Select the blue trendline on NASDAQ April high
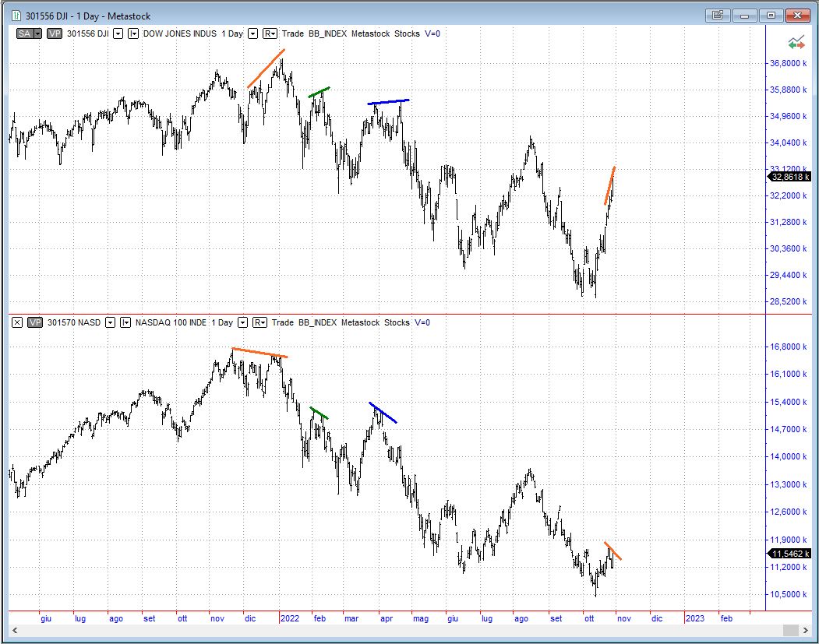This screenshot has width=819, height=644. (383, 413)
